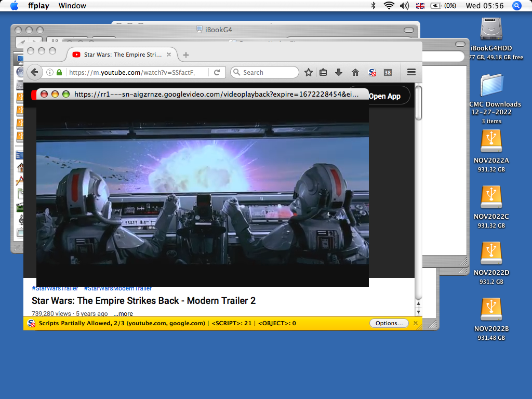Open the Wi-Fi status menu
Image resolution: width=532 pixels, height=399 pixels.
[389, 5]
